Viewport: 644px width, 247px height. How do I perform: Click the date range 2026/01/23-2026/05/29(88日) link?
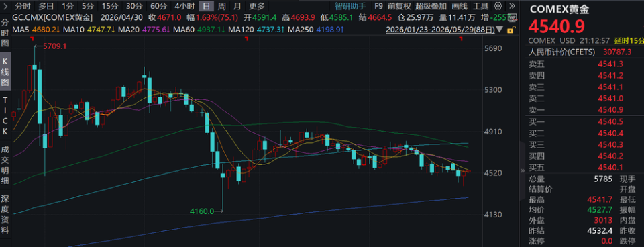440,30
